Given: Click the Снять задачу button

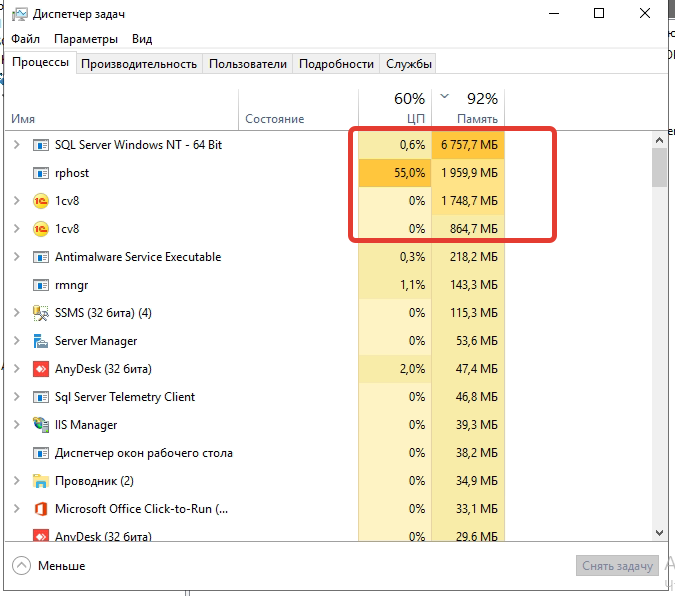Looking at the screenshot, I should click(617, 566).
